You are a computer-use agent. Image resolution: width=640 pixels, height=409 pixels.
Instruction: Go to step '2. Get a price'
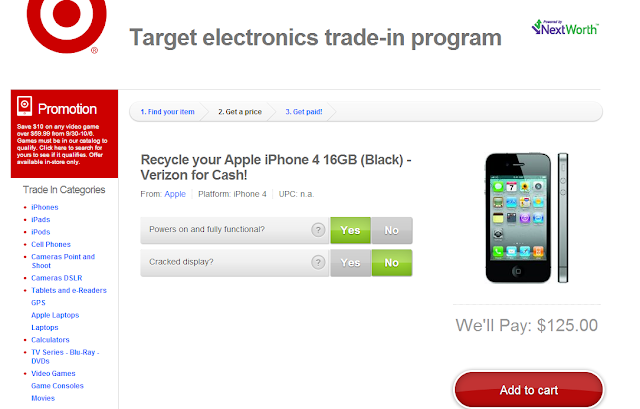pos(240,112)
